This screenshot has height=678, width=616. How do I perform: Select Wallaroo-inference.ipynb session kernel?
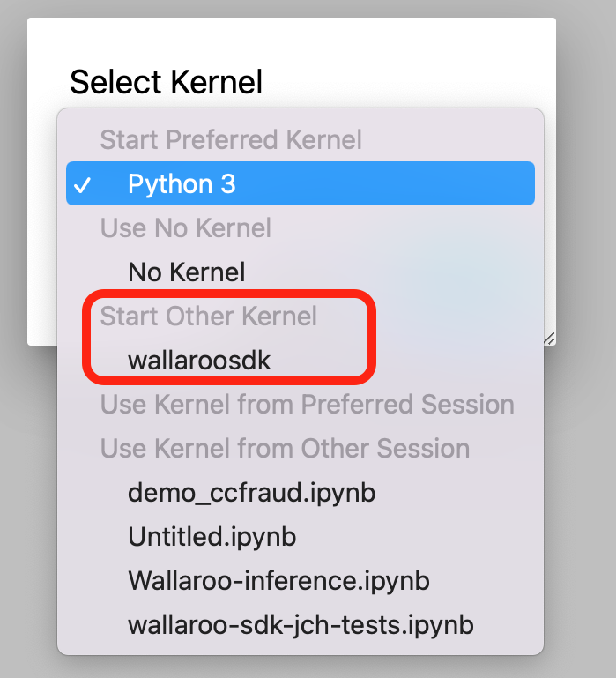(278, 581)
